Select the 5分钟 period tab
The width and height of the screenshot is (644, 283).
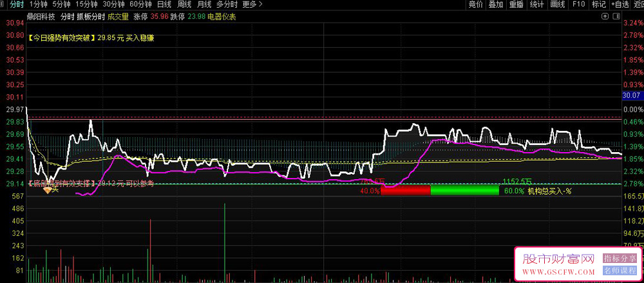coord(62,5)
